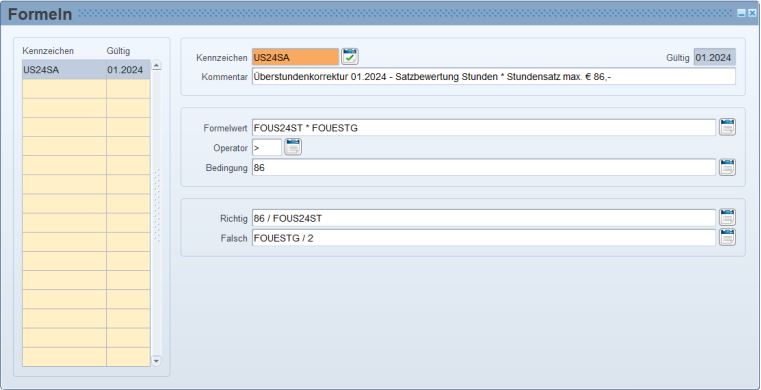
Task: Close the Formeln window
Action: (752, 14)
